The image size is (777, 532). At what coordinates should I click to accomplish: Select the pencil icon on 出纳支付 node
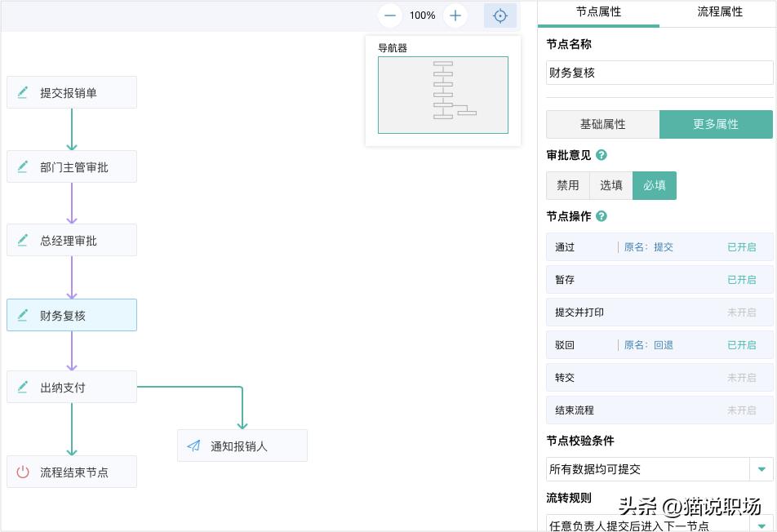click(23, 387)
